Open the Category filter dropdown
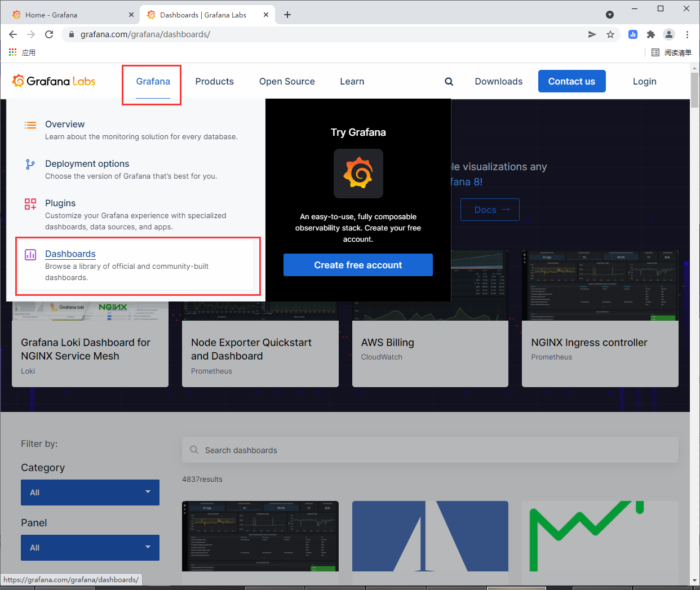700x590 pixels. pyautogui.click(x=90, y=492)
